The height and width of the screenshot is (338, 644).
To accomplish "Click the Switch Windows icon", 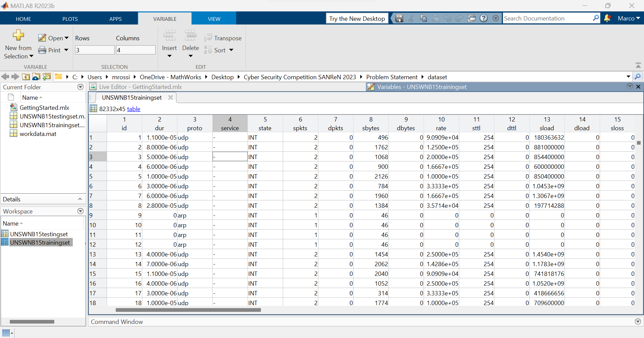I will (x=472, y=18).
